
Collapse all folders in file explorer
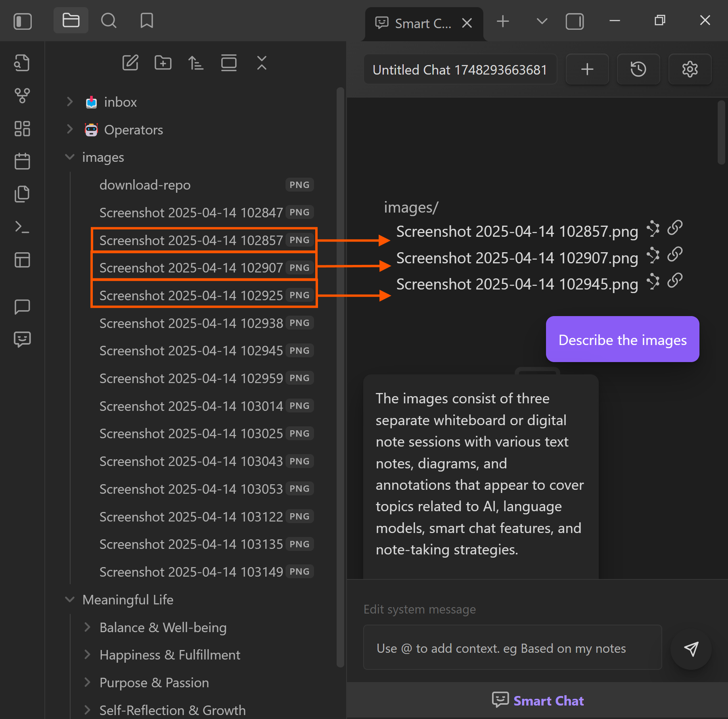pyautogui.click(x=262, y=63)
